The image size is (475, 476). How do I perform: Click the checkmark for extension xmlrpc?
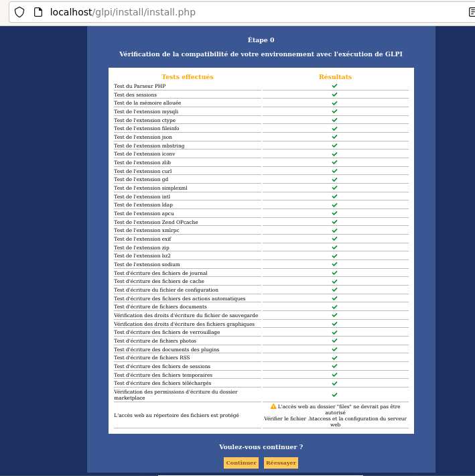[334, 231]
